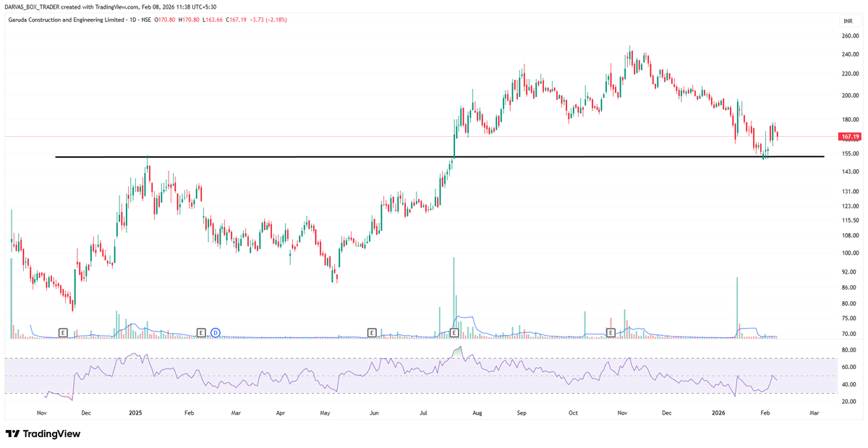Click the '200.00' price axis label
The height and width of the screenshot is (448, 868).
click(x=849, y=96)
